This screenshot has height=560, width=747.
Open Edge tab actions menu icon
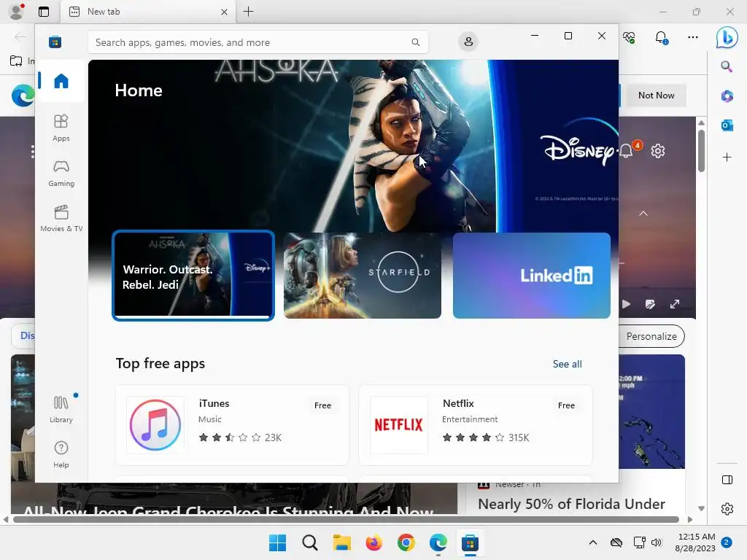(43, 12)
